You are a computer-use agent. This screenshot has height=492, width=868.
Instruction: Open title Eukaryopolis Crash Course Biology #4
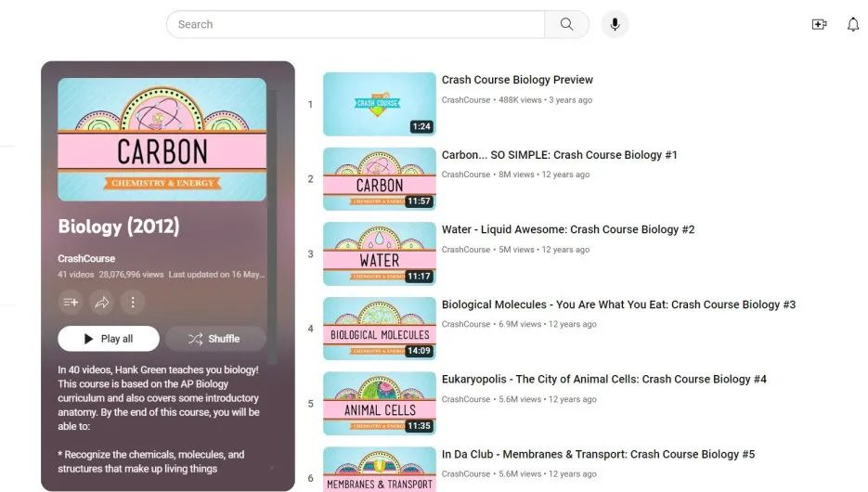604,379
